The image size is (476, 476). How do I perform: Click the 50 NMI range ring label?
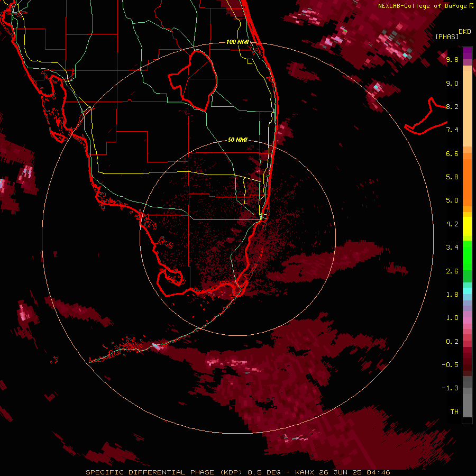(237, 140)
